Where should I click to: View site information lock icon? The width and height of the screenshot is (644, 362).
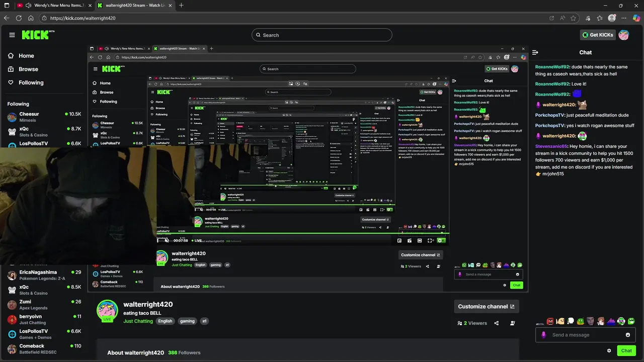pyautogui.click(x=44, y=18)
